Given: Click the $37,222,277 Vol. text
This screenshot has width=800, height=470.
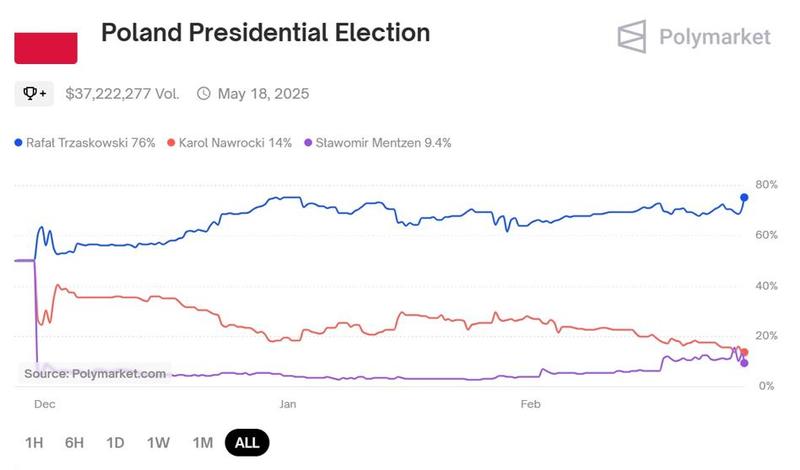Looking at the screenshot, I should coord(122,93).
